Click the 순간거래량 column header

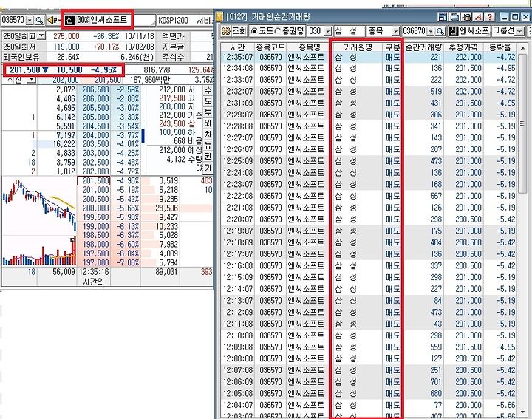point(424,47)
